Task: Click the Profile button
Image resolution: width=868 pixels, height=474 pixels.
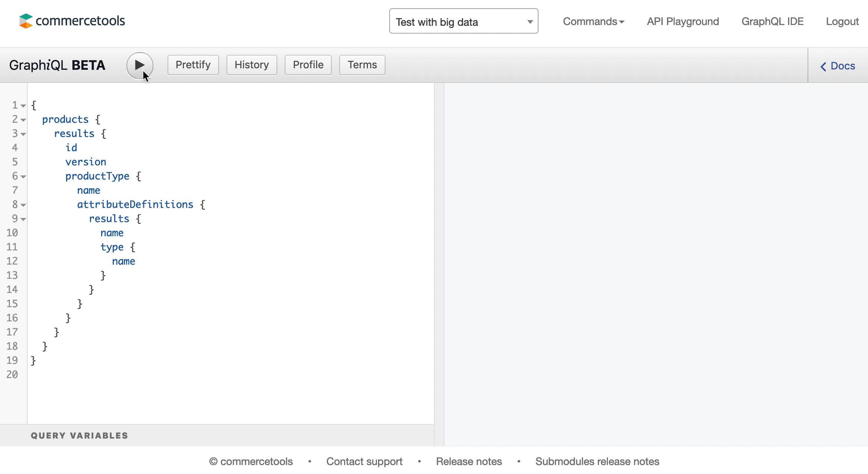Action: 307,65
